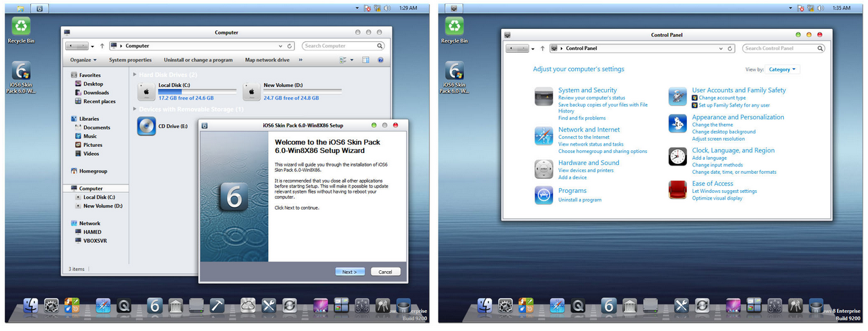Open recent locations arrow in Computer window
The image size is (868, 331).
pos(92,46)
